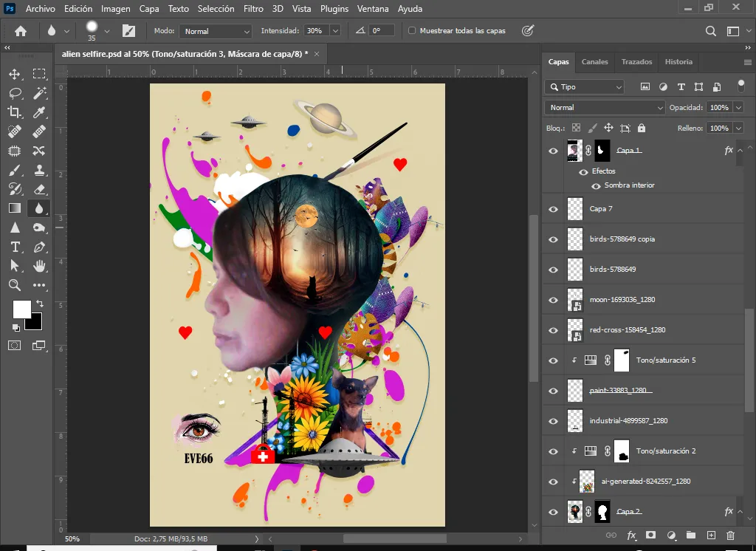Image resolution: width=756 pixels, height=551 pixels.
Task: Hide the Capa 7 layer
Action: (x=554, y=209)
